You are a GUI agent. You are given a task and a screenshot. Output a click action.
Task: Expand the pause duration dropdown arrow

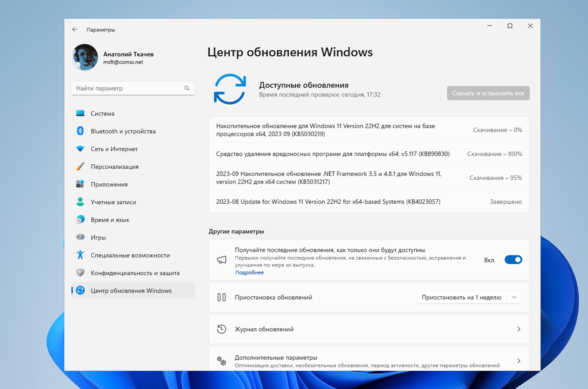click(x=514, y=297)
